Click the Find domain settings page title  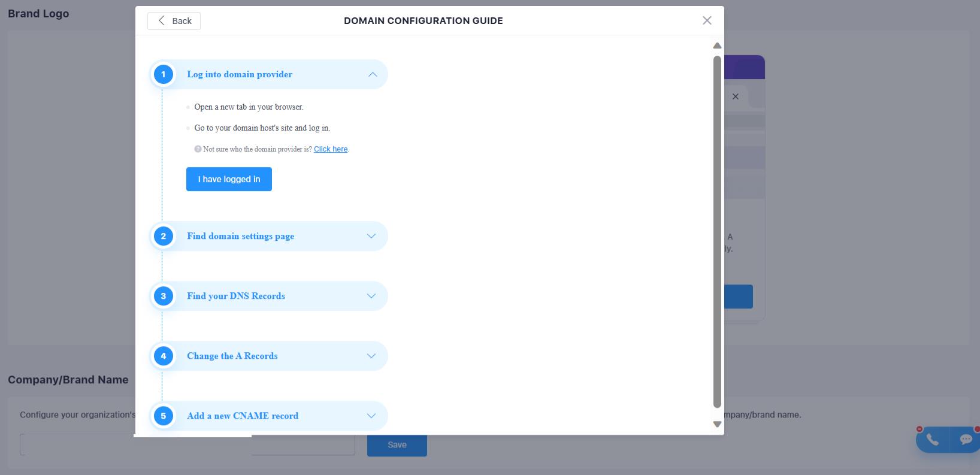(x=240, y=236)
